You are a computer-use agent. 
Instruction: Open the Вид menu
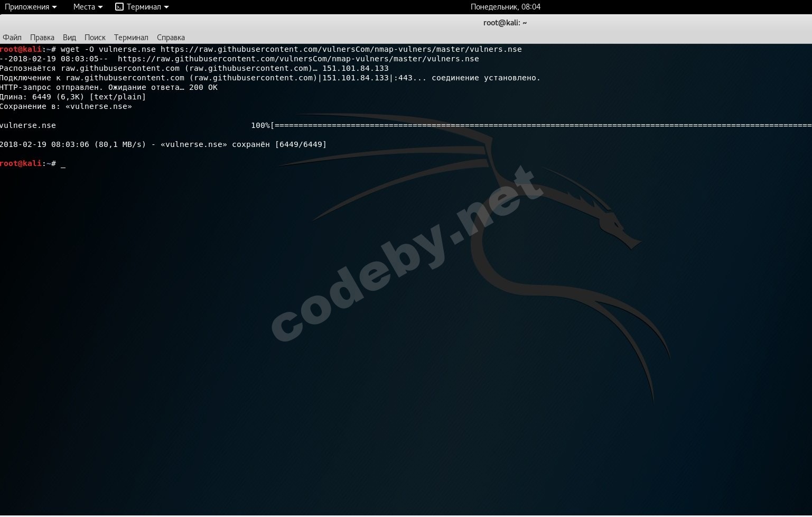coord(69,38)
